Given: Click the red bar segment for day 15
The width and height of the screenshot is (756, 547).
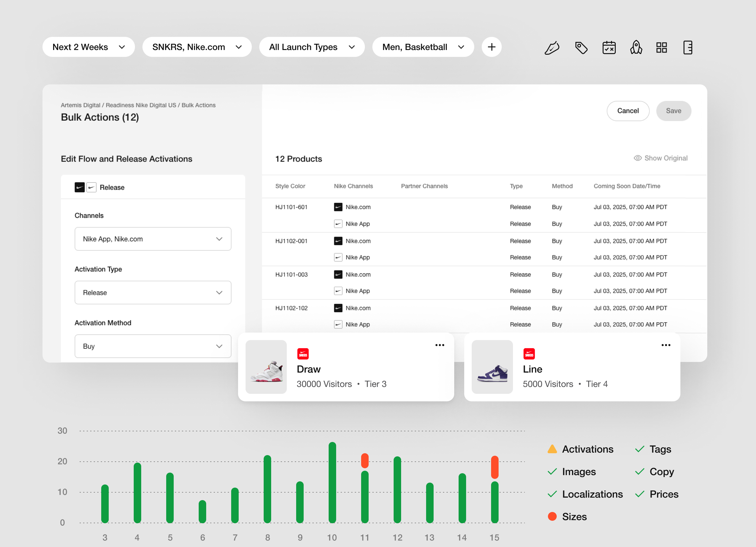Looking at the screenshot, I should 495,467.
